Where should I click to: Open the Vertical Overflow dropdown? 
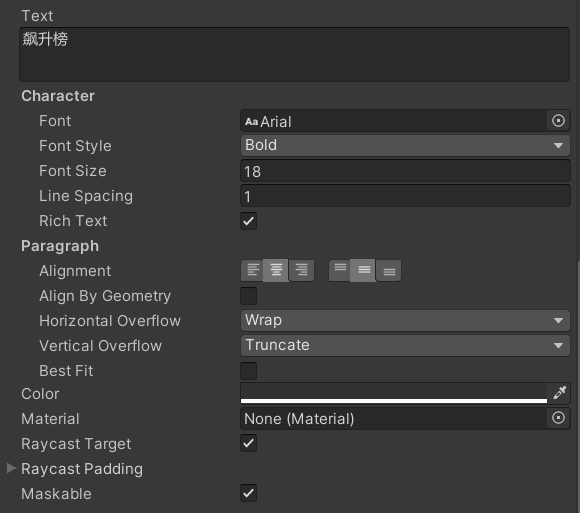point(405,345)
